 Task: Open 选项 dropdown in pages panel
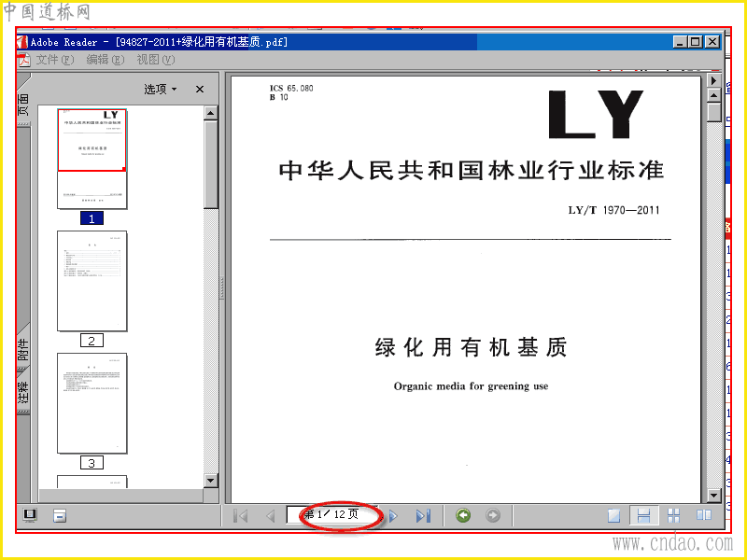[x=161, y=89]
